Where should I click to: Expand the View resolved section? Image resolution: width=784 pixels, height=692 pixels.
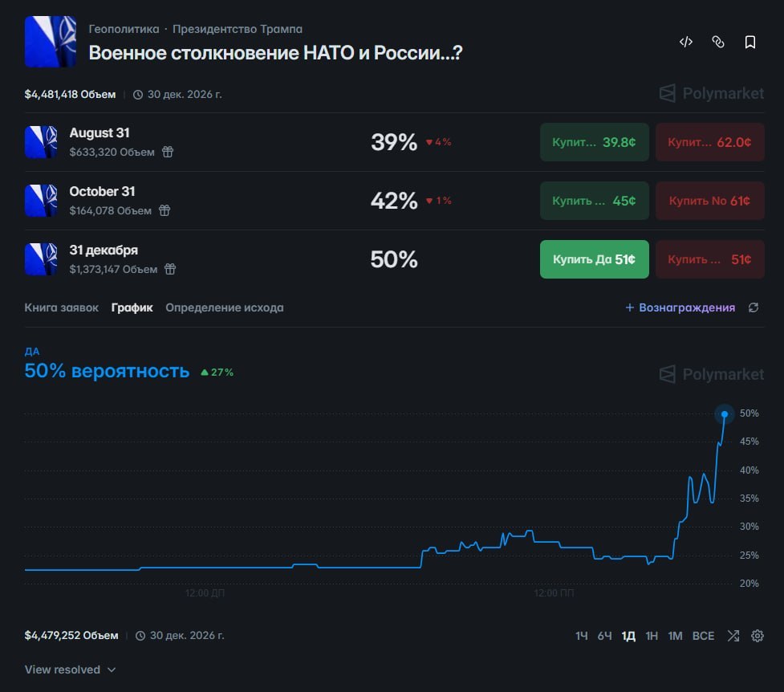click(x=70, y=670)
